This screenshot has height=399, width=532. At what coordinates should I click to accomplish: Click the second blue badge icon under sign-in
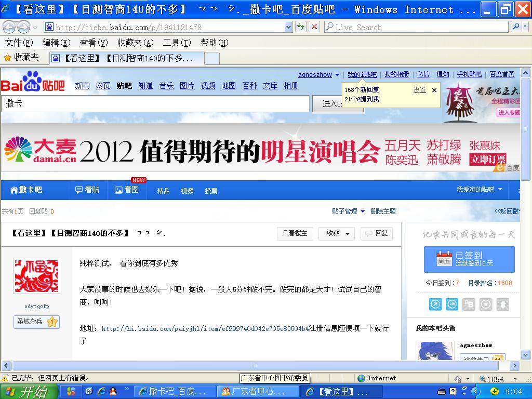(x=452, y=304)
